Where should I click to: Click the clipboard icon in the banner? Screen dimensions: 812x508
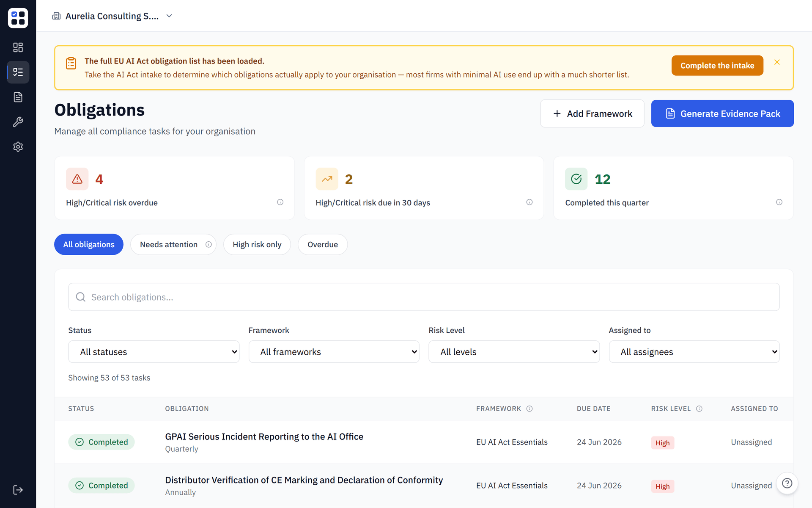(71, 63)
